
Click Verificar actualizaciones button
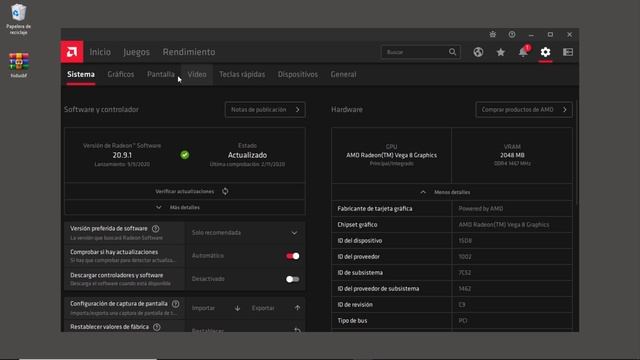point(185,191)
